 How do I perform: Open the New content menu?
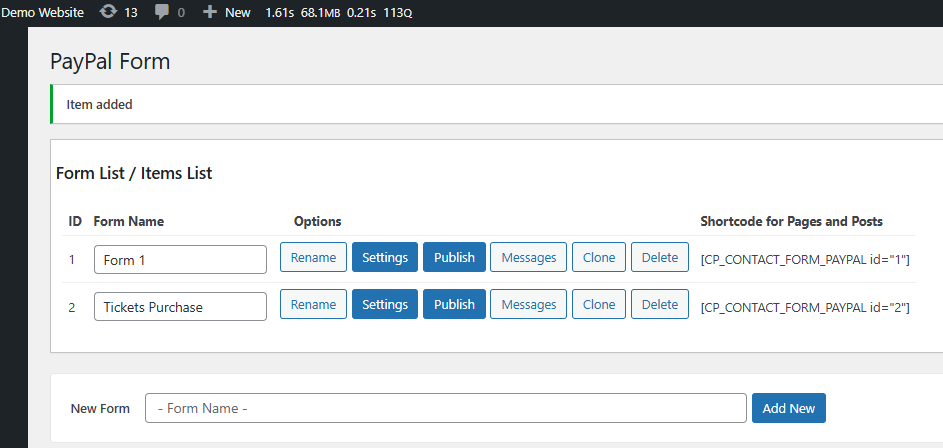point(227,13)
